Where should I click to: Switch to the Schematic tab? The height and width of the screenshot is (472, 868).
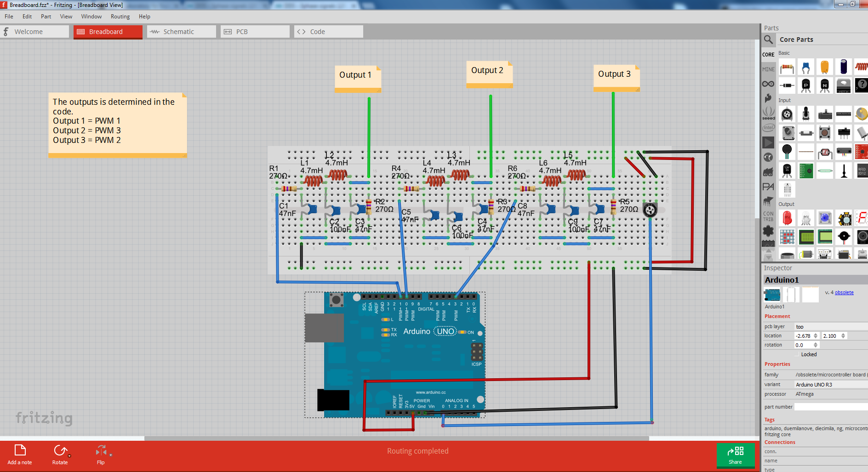[182, 32]
